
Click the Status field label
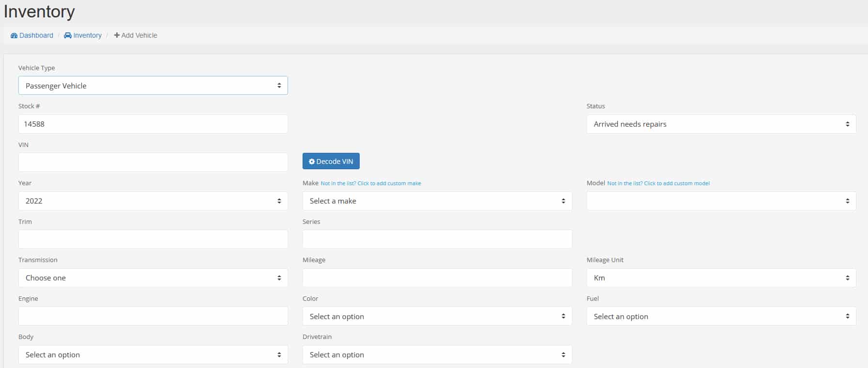pos(596,106)
